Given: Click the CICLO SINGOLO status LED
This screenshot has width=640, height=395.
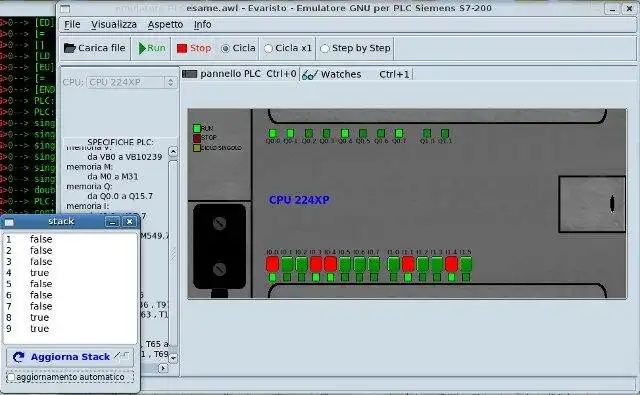Looking at the screenshot, I should click(197, 148).
